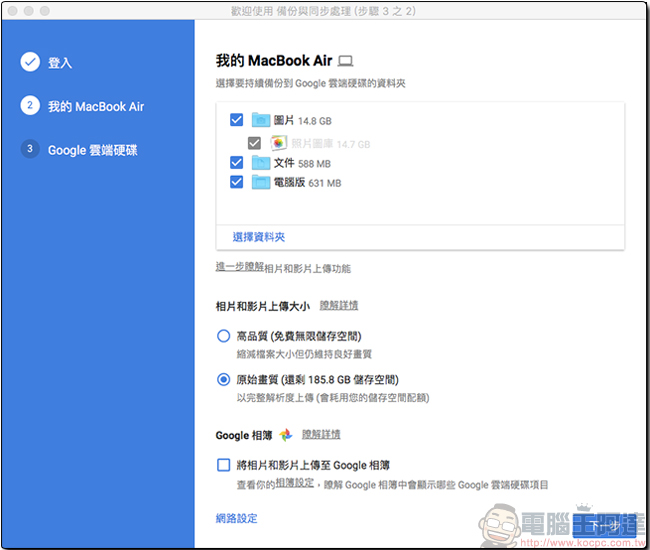Viewport: 650px width, 550px height.
Task: Click the 文件 folder icon
Action: [x=261, y=163]
